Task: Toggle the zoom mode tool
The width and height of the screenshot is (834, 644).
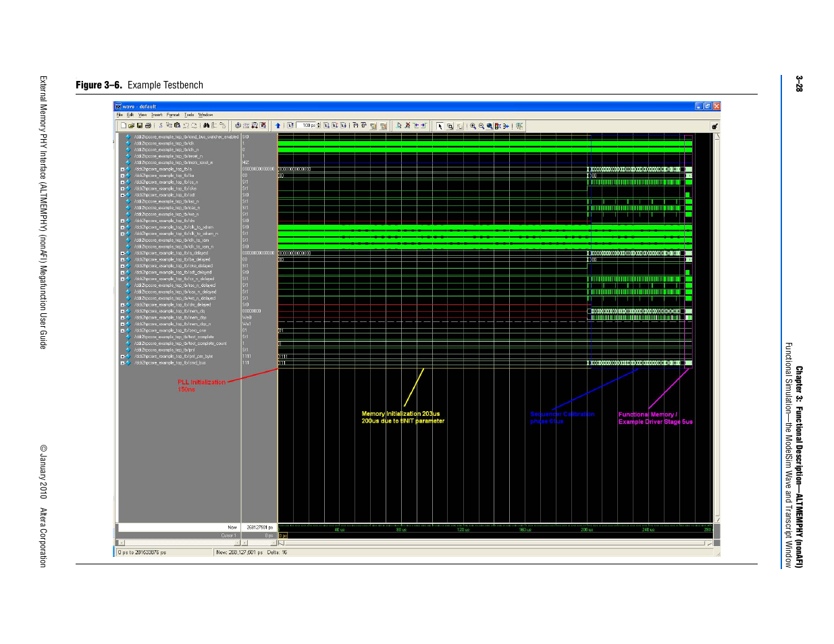Action: pos(450,126)
